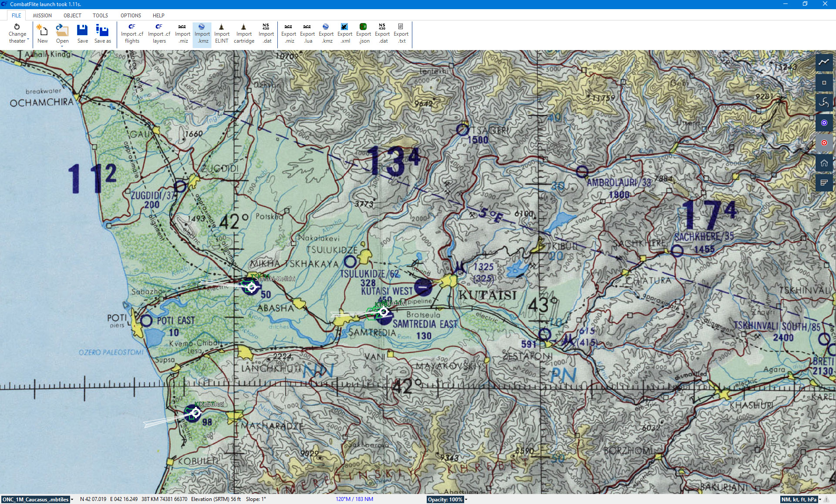Click Import cartridge icon
Image resolution: width=836 pixels, height=504 pixels.
coord(244,34)
